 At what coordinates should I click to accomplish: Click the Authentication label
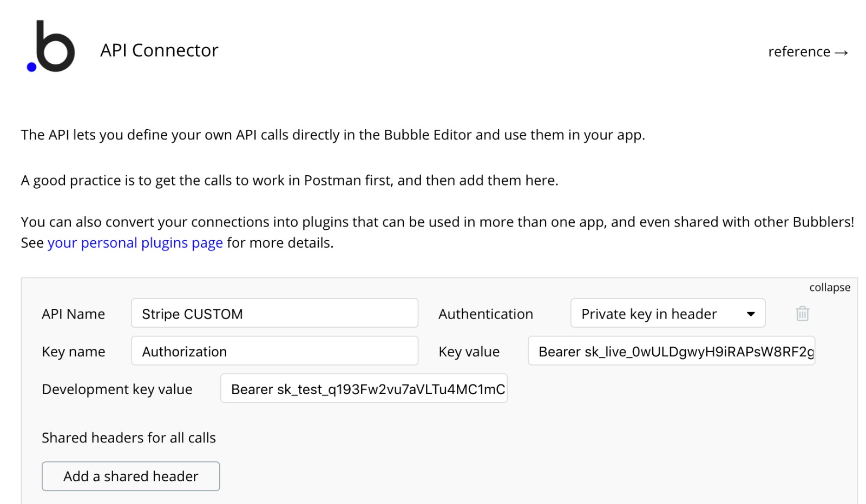[x=486, y=314]
